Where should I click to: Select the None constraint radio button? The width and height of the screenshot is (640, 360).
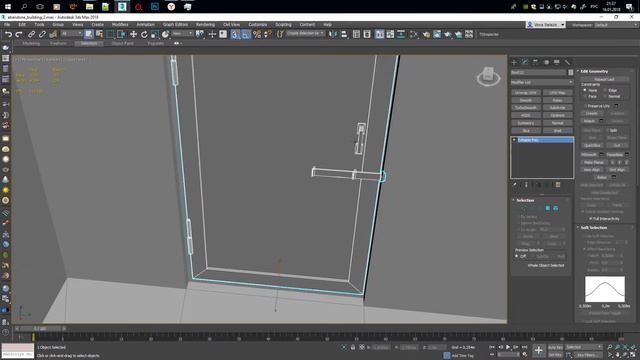(585, 90)
